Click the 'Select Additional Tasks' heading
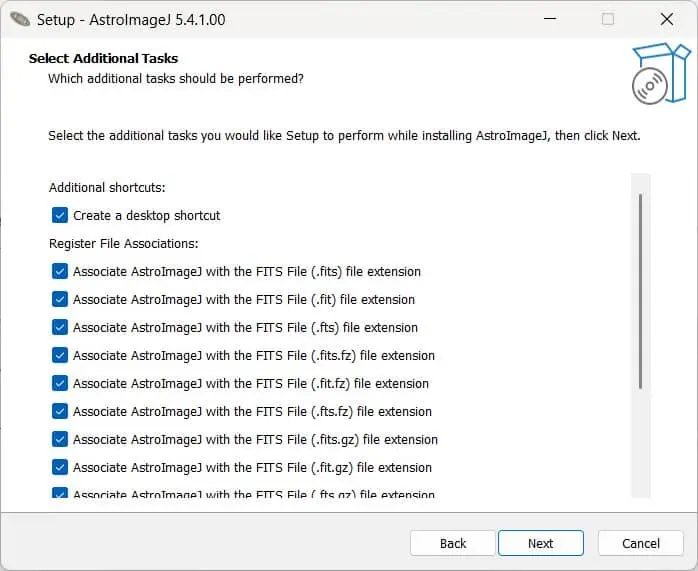Viewport: 698px width, 571px height. pos(103,58)
